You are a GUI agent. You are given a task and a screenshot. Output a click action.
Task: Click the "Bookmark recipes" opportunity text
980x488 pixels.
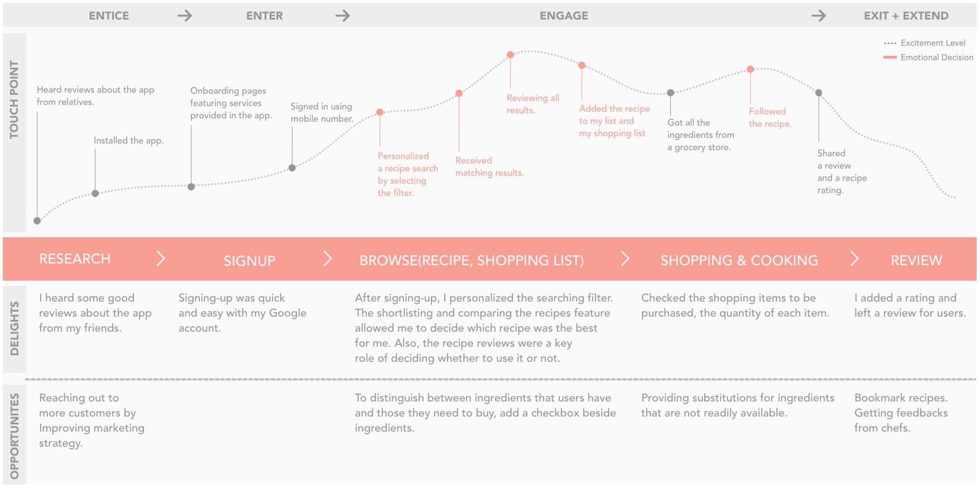pyautogui.click(x=900, y=398)
